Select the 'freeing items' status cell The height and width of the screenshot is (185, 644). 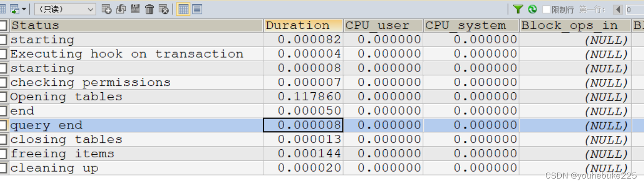(136, 154)
